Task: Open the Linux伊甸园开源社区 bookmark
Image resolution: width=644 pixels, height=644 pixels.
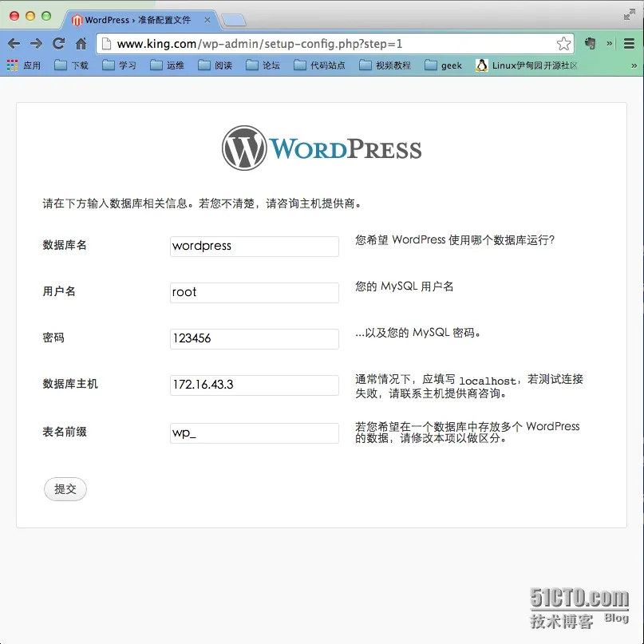Action: 527,65
